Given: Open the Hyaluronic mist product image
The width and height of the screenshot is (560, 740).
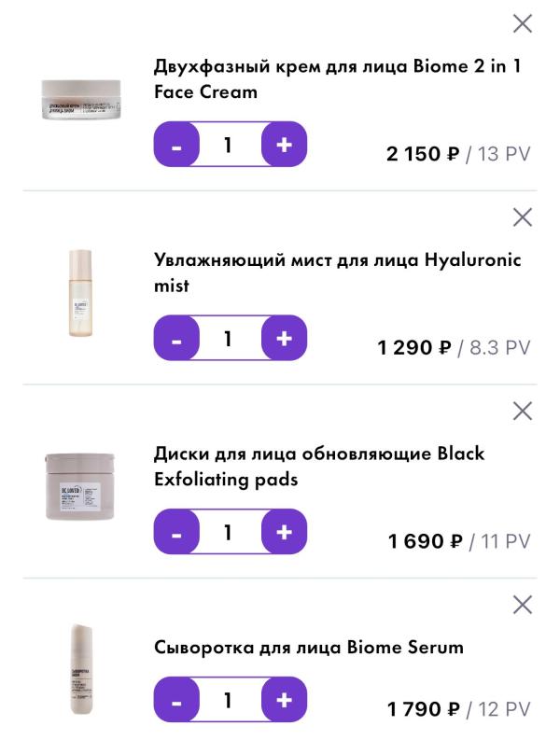Looking at the screenshot, I should (80, 292).
